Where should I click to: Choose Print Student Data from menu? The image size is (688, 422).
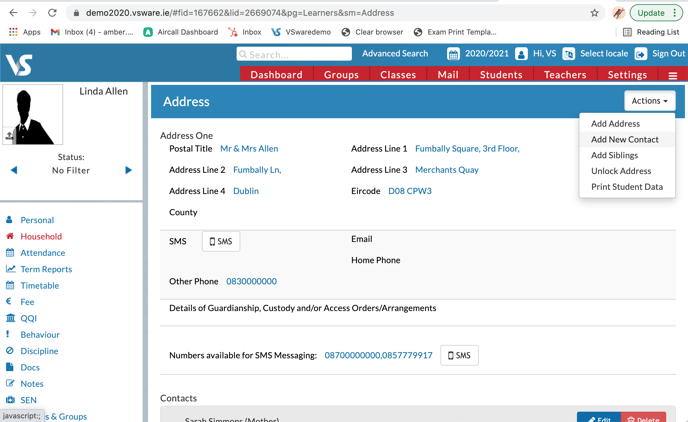[x=627, y=187]
